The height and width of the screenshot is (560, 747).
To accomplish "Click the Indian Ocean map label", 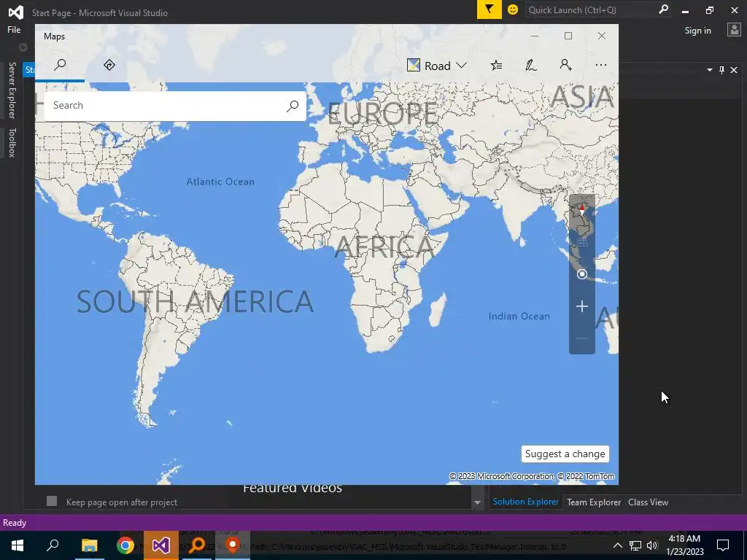I will coord(519,316).
